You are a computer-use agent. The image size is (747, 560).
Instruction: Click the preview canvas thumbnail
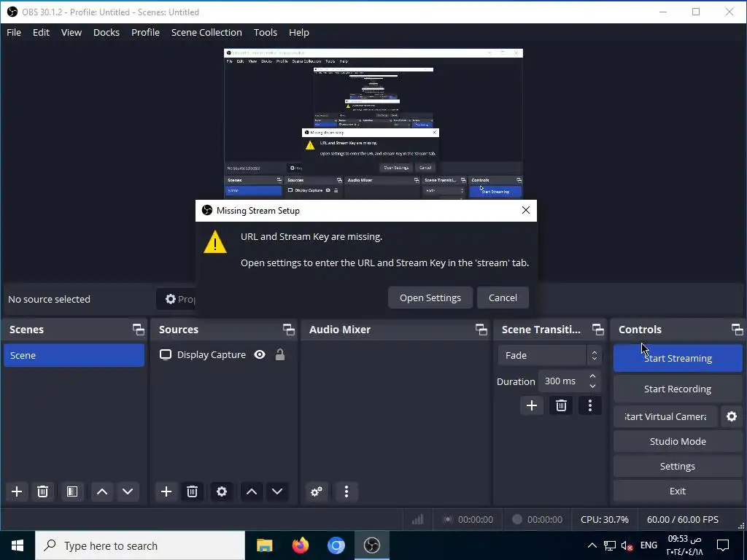point(373,124)
